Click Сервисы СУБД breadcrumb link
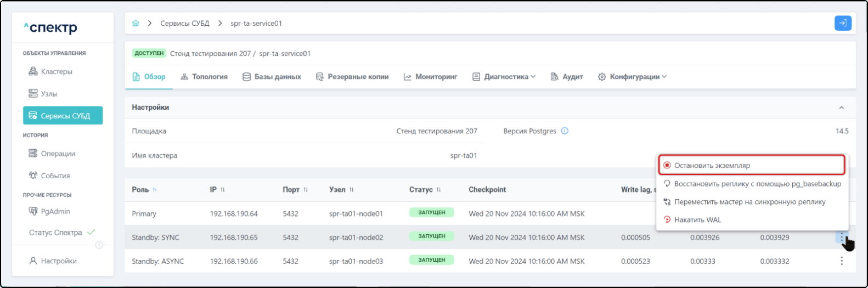Image resolution: width=868 pixels, height=288 pixels. point(185,24)
